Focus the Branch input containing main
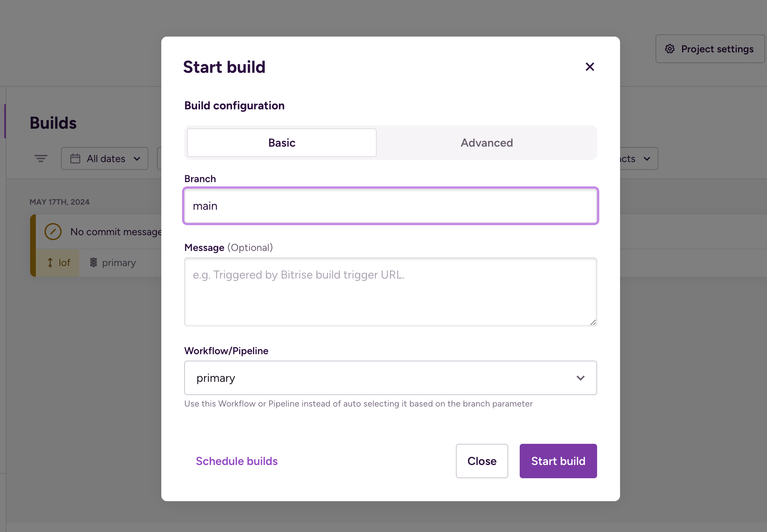The width and height of the screenshot is (767, 532). point(390,205)
